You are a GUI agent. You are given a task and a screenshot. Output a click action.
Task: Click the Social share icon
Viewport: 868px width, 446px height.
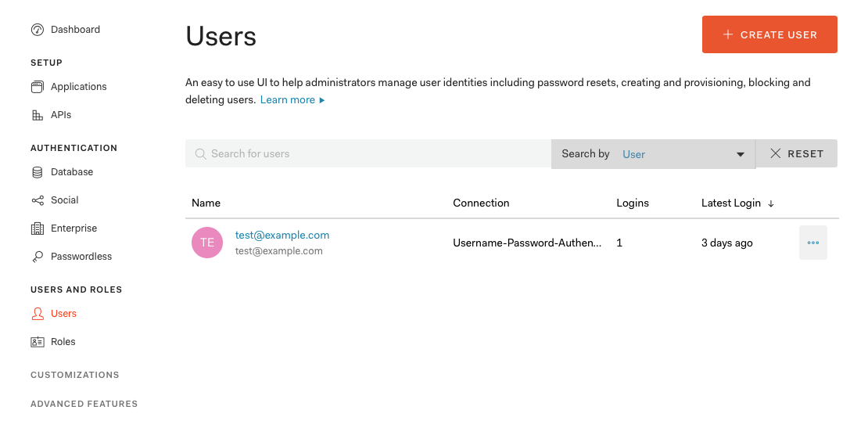38,200
